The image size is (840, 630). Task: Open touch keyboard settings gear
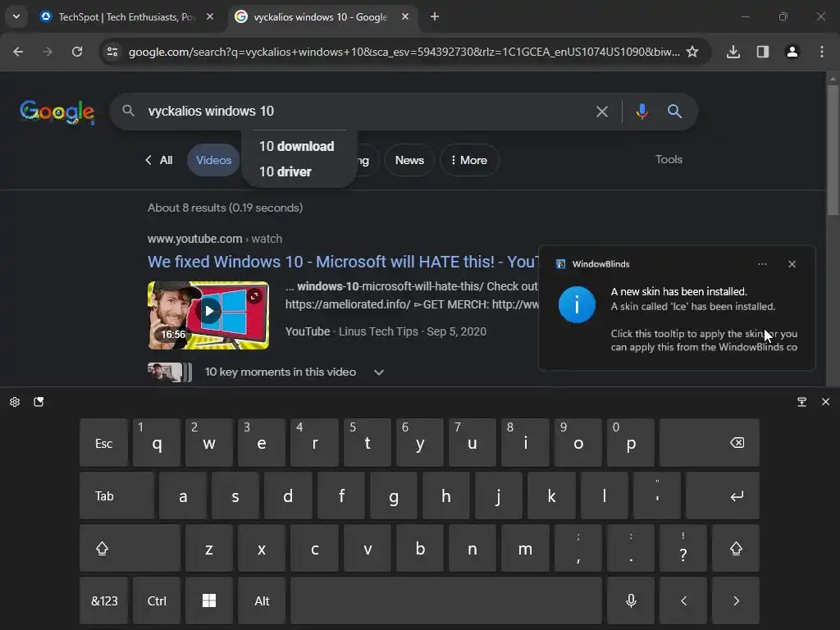15,402
